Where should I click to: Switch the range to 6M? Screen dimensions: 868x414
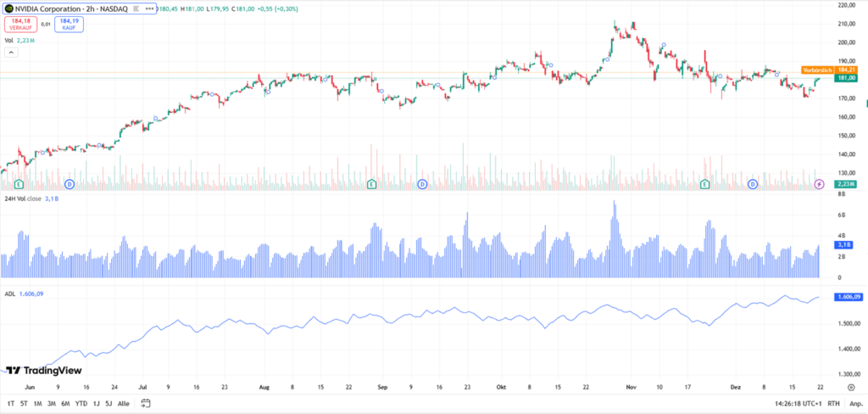pyautogui.click(x=65, y=404)
